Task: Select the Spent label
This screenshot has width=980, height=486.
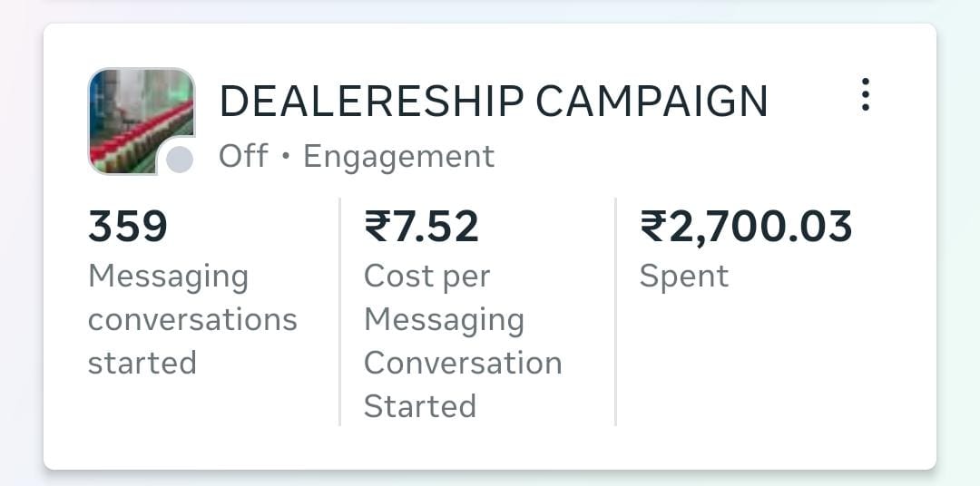Action: pyautogui.click(x=683, y=276)
